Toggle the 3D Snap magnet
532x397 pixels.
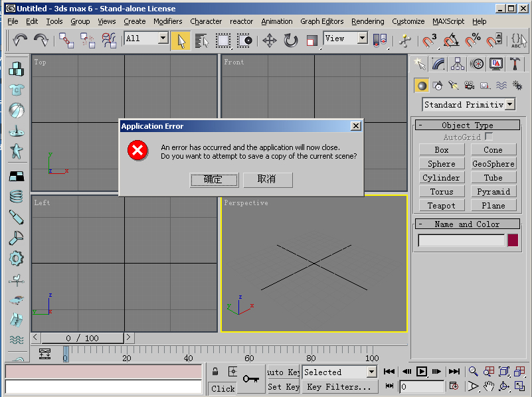(x=430, y=40)
